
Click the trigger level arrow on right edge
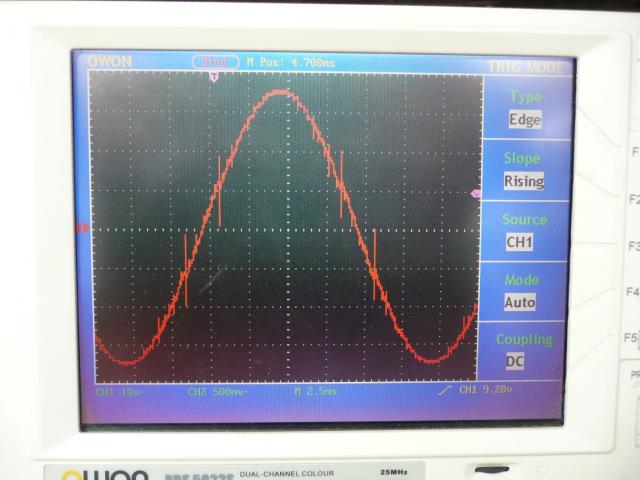[476, 193]
